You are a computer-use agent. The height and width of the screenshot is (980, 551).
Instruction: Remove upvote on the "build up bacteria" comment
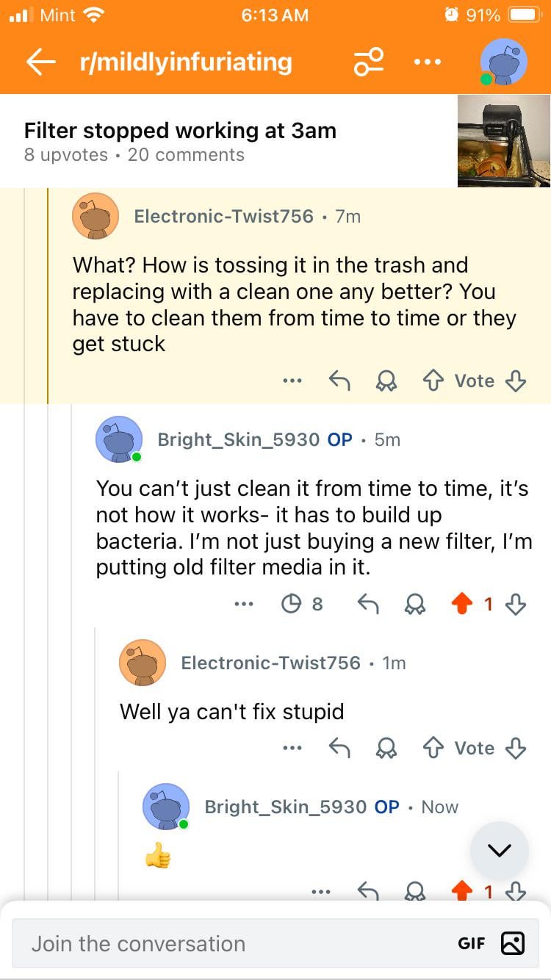pos(462,604)
